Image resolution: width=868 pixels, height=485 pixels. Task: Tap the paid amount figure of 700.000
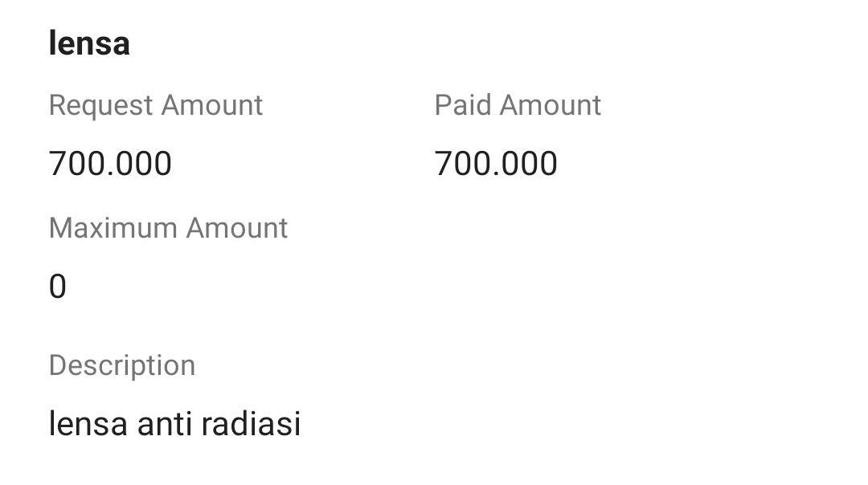(496, 164)
